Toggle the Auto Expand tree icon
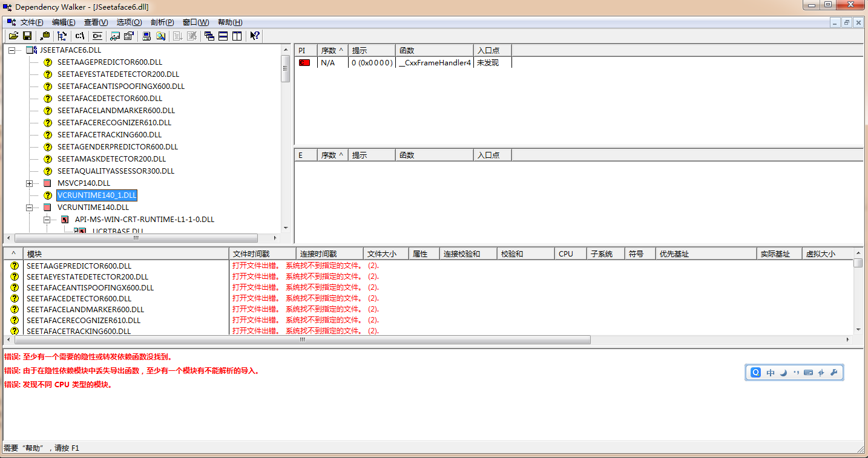868x458 pixels. (62, 36)
